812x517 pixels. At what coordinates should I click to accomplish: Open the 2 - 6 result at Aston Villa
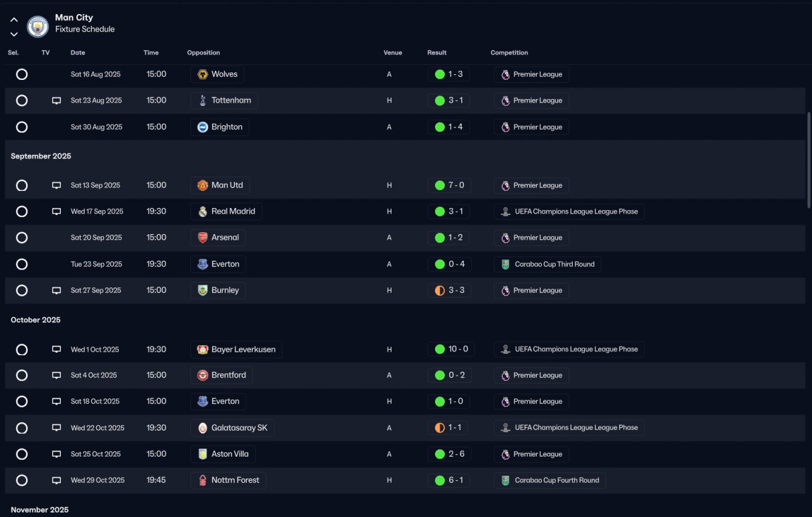pos(449,454)
